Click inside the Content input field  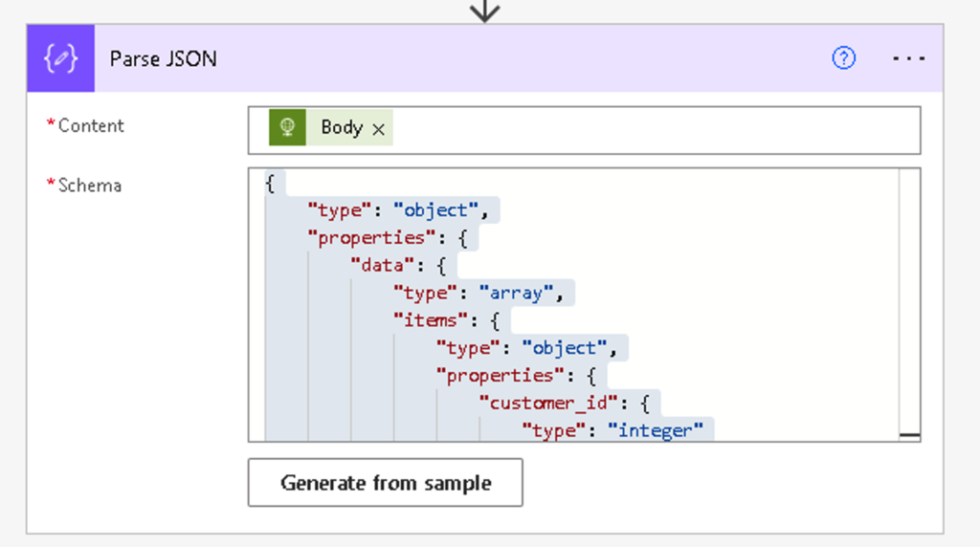585,130
